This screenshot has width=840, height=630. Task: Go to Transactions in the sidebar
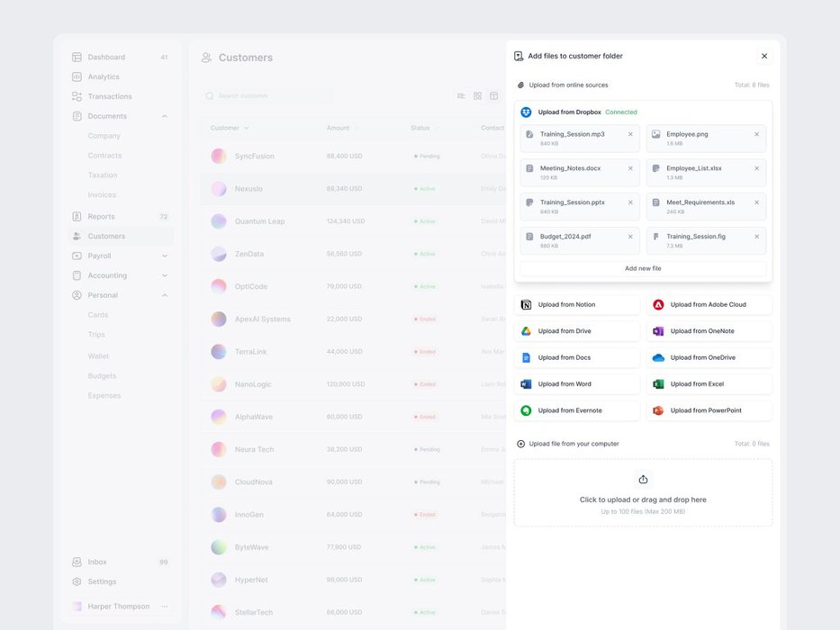110,96
